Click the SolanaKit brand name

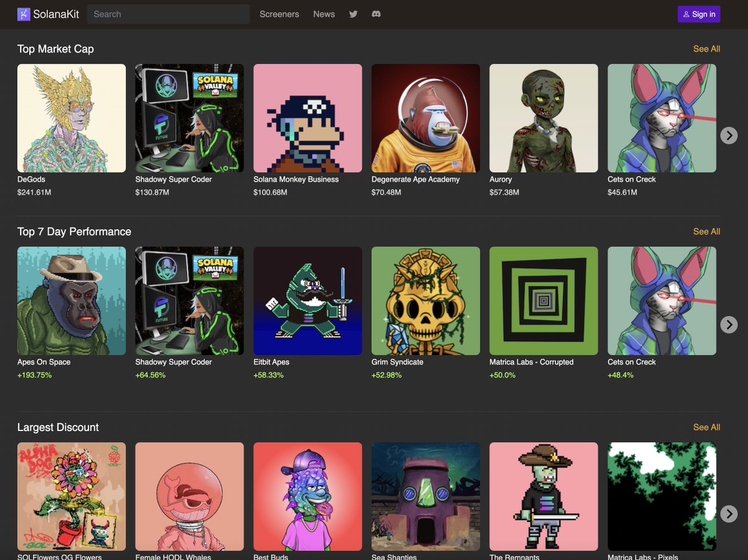point(56,14)
